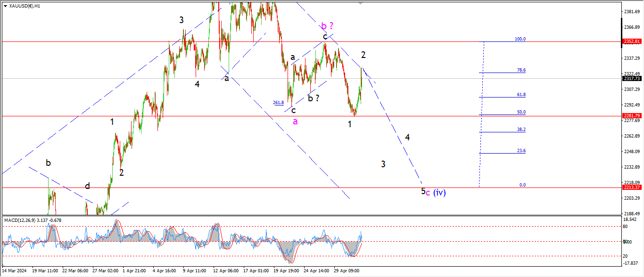Click the Fibonacci 100.0 level label
This screenshot has height=277, width=644.
(x=520, y=39)
